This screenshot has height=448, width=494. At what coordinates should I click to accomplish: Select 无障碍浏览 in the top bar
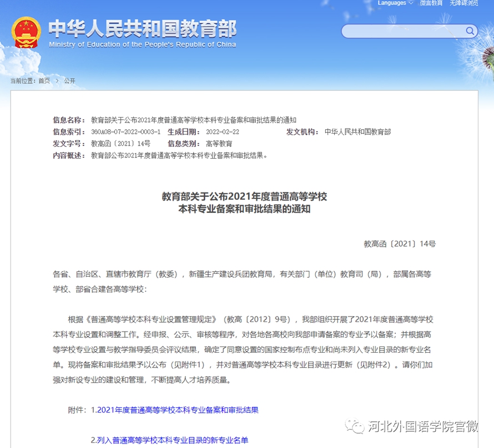pyautogui.click(x=463, y=3)
